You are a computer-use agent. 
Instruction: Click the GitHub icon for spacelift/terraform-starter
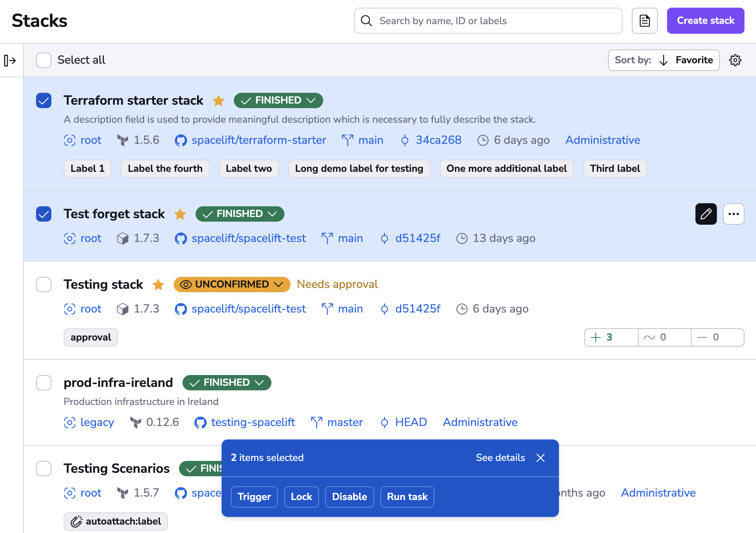tap(181, 140)
